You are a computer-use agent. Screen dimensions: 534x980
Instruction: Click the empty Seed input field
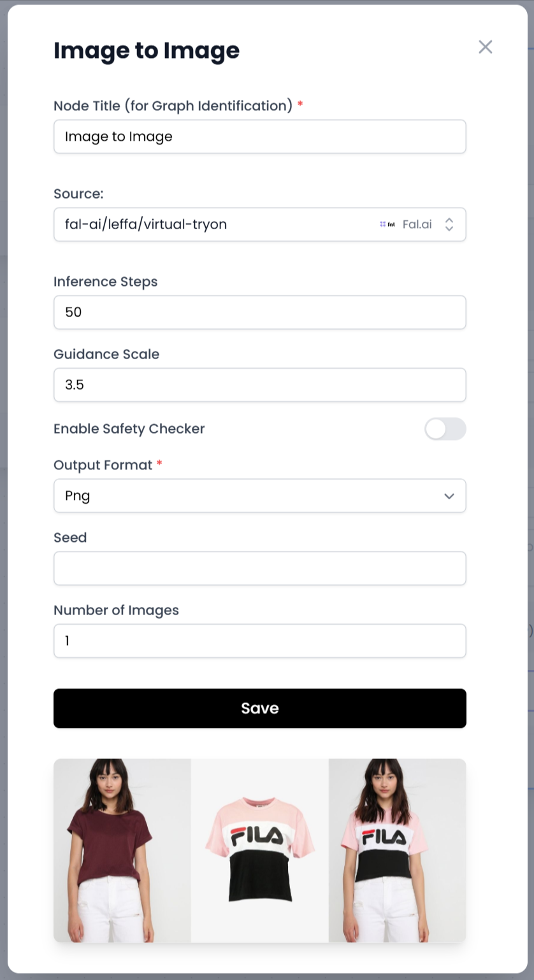260,569
